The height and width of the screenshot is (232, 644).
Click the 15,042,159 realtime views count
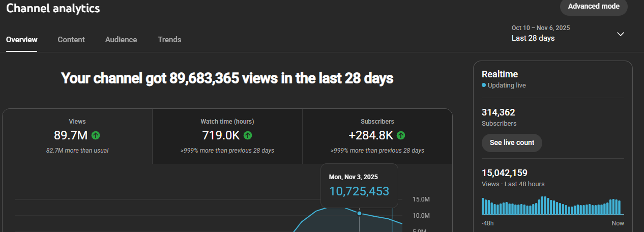505,173
